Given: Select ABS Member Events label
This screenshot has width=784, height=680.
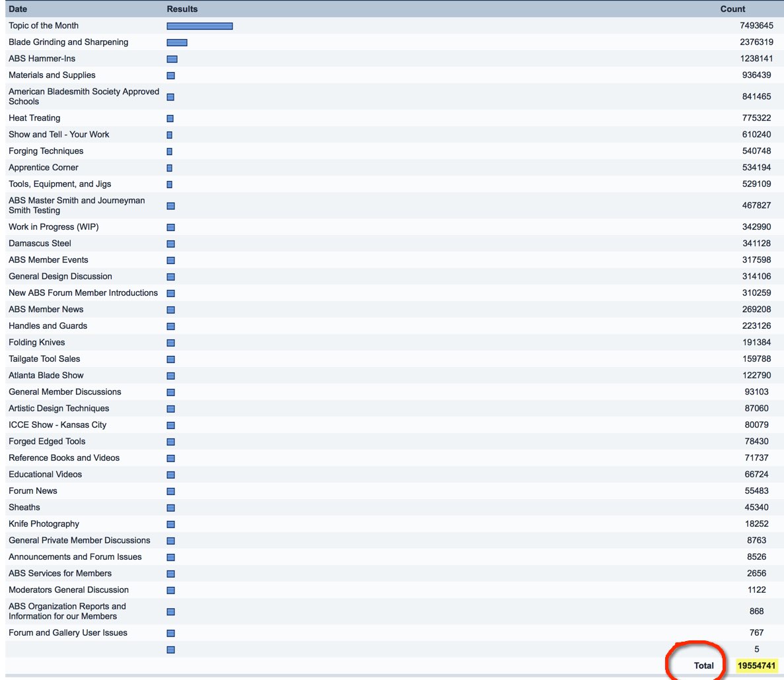Looking at the screenshot, I should pyautogui.click(x=48, y=260).
